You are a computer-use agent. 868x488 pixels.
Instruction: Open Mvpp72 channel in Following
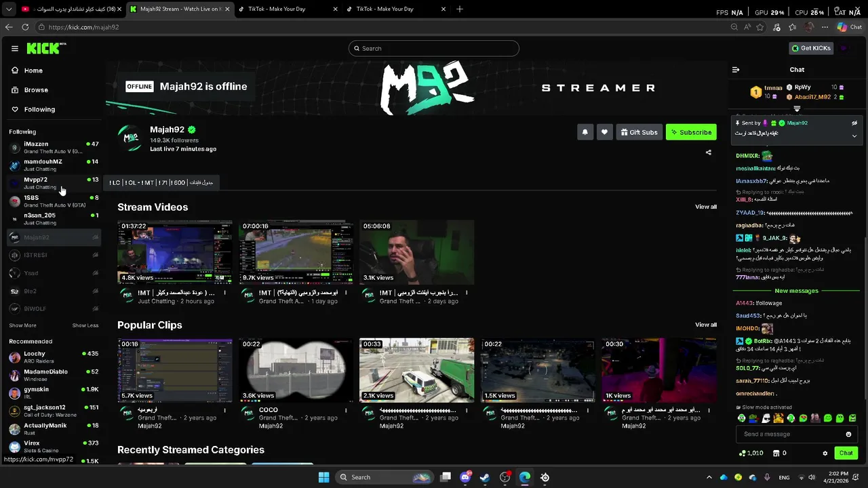[x=54, y=183]
